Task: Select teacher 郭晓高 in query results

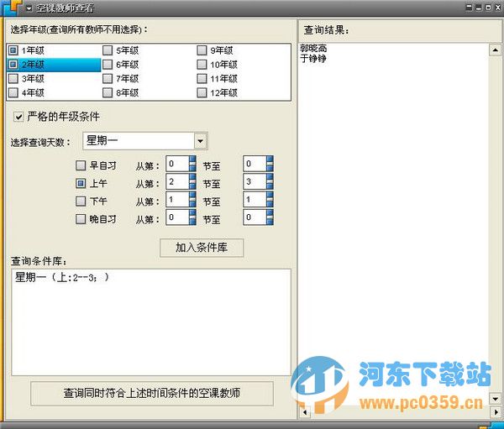Action: (313, 48)
